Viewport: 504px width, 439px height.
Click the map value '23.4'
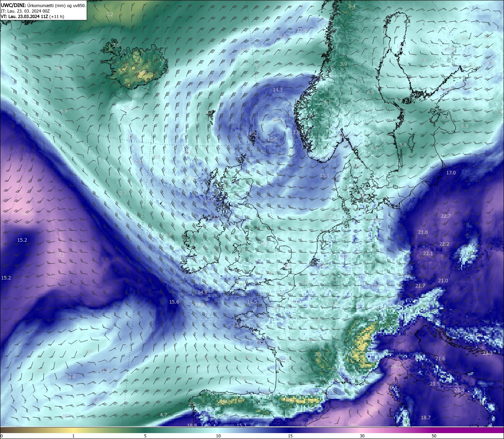[460, 391]
